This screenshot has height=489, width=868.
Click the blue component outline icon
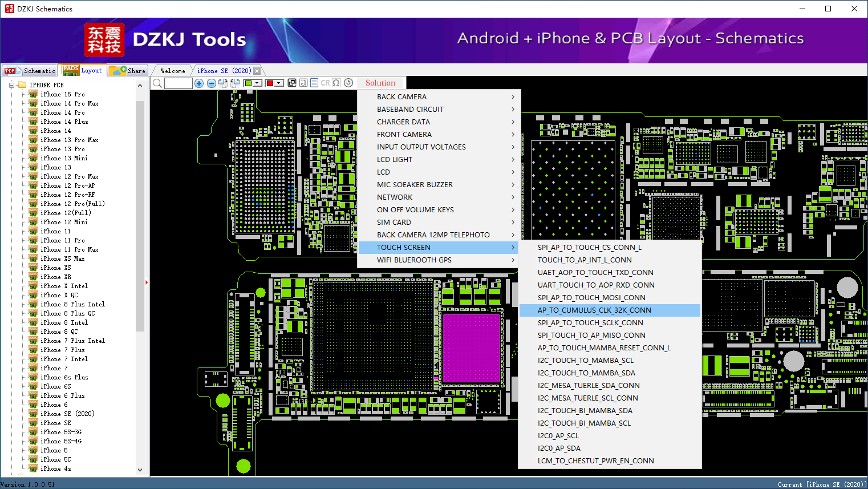pos(314,83)
